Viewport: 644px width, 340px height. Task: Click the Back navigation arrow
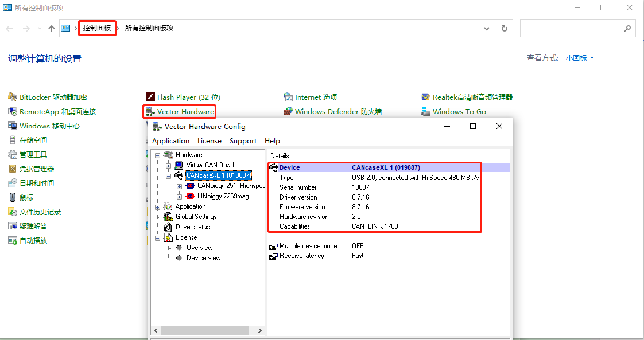pyautogui.click(x=9, y=28)
